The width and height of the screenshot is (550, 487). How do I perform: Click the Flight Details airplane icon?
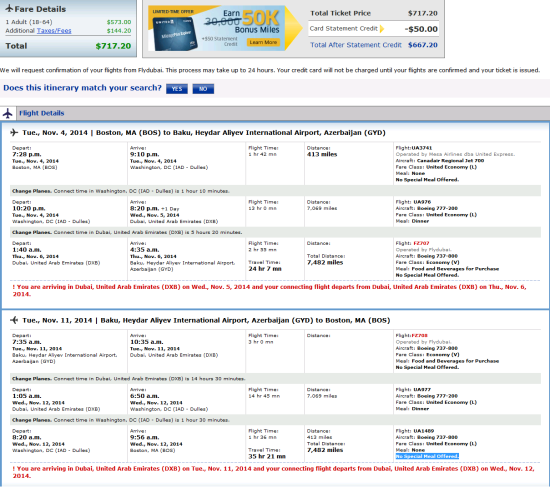point(7,113)
